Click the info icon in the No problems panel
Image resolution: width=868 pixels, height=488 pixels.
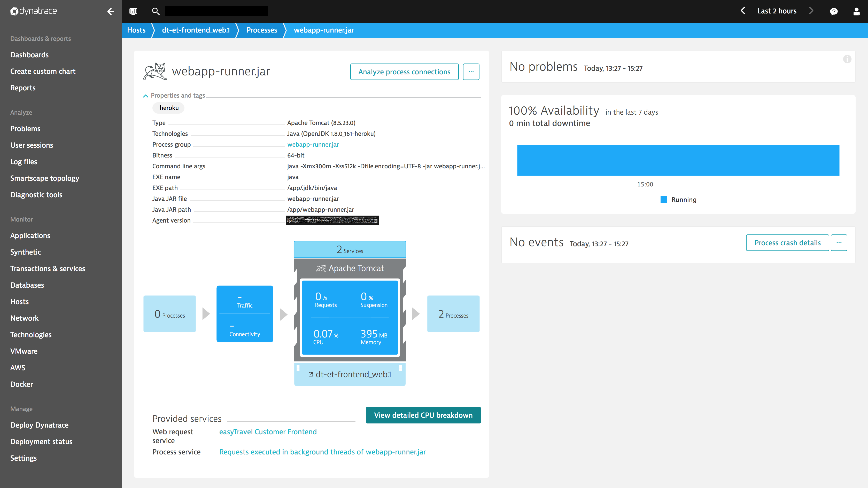click(847, 59)
